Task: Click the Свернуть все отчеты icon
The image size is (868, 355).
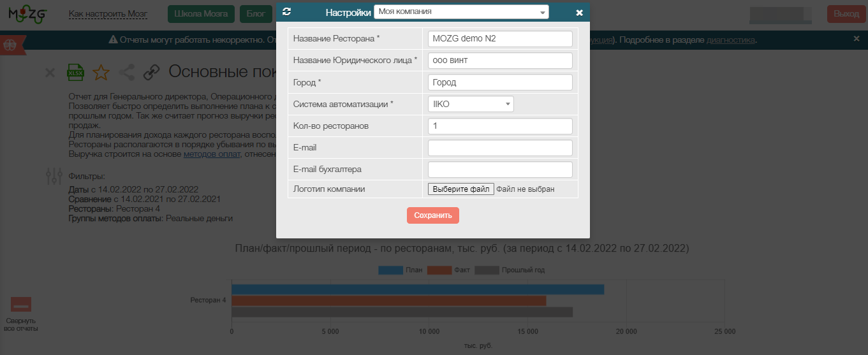Action: (x=21, y=304)
